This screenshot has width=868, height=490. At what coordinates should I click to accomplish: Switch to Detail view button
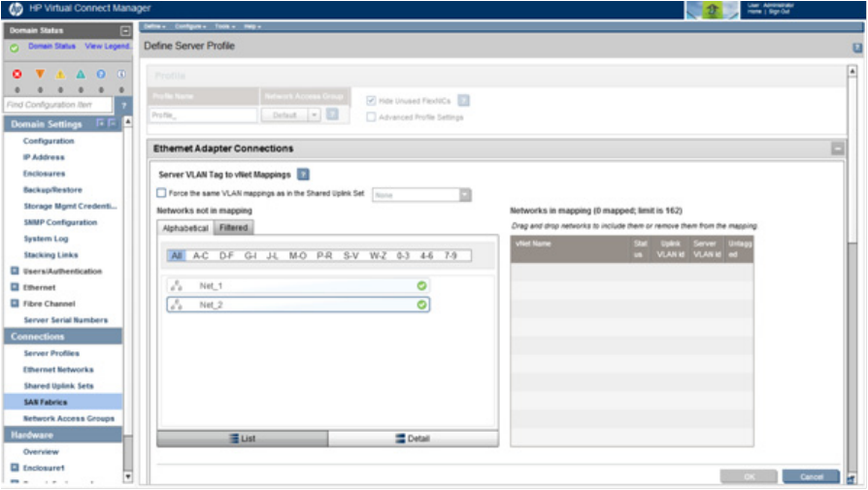pos(413,439)
